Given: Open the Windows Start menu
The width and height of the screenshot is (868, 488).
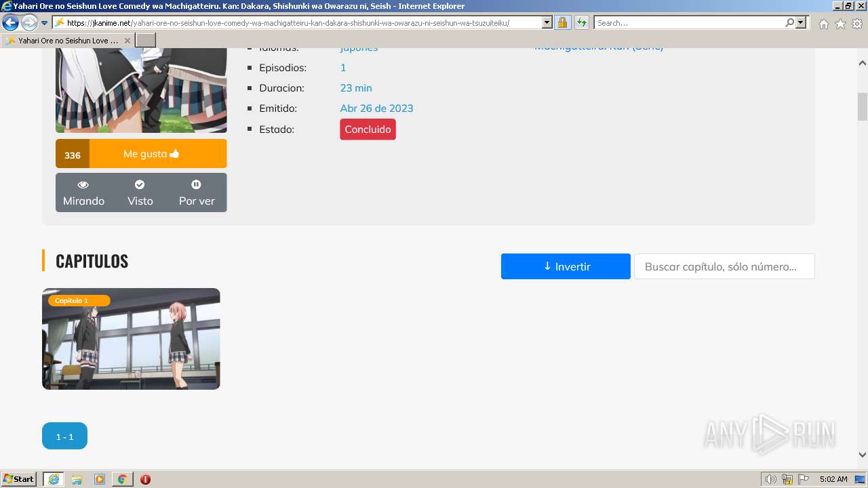Looking at the screenshot, I should tap(19, 479).
